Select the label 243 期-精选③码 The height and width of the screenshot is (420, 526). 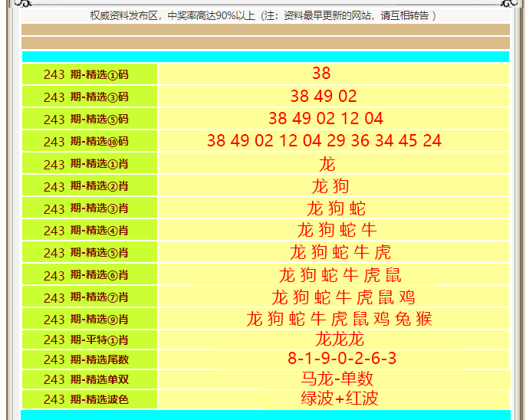click(86, 97)
